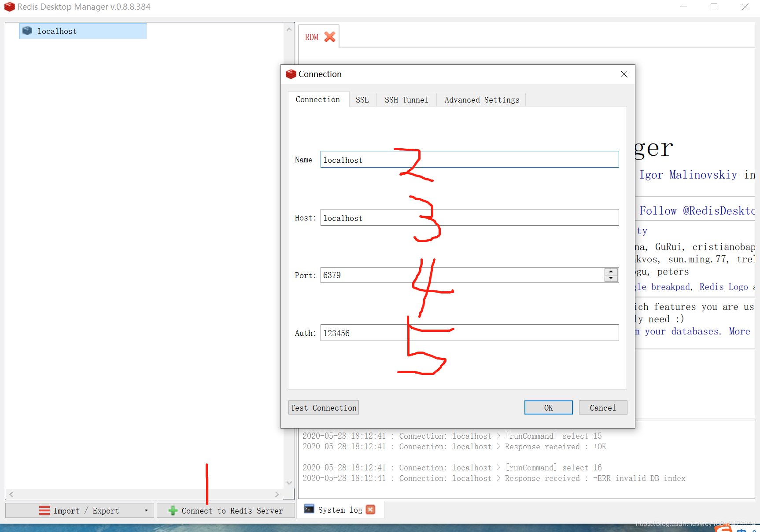Switch to the SSL tab
The width and height of the screenshot is (760, 532).
[362, 99]
